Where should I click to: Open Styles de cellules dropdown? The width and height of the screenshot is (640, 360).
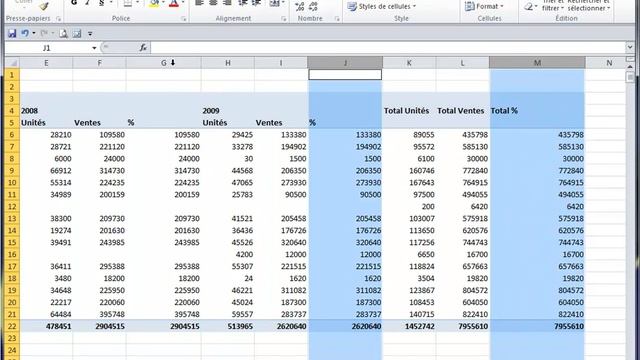(414, 6)
